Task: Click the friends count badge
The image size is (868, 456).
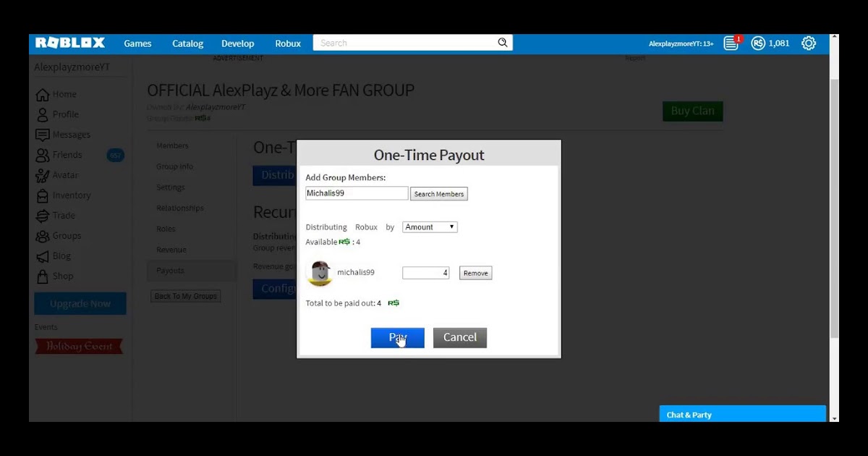Action: tap(116, 155)
